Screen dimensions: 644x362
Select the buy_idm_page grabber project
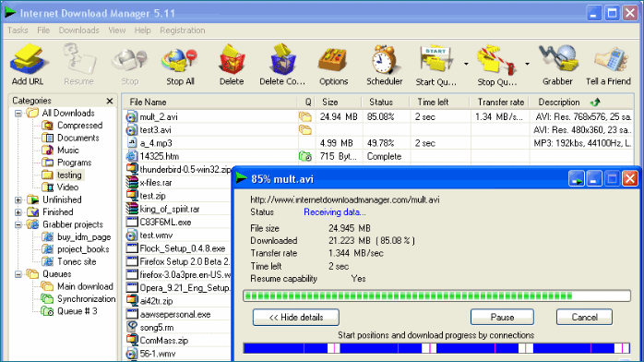(x=77, y=237)
